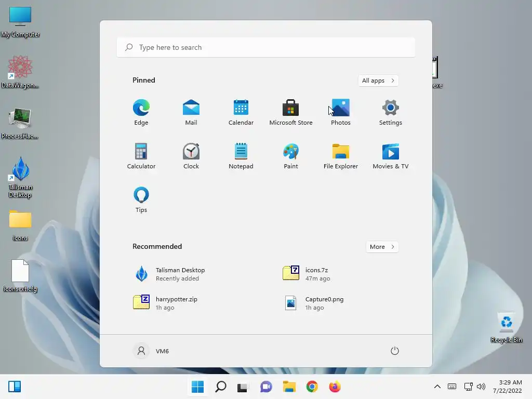Image resolution: width=532 pixels, height=399 pixels.
Task: Open VM6 user account menu
Action: (x=151, y=351)
